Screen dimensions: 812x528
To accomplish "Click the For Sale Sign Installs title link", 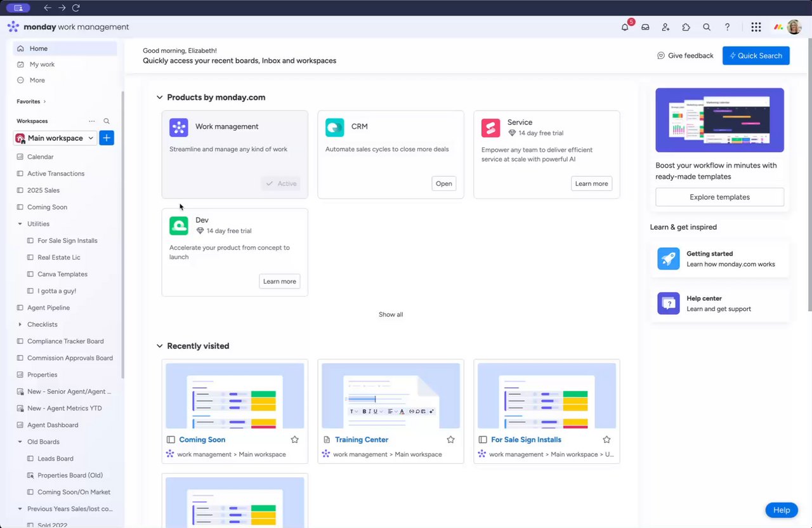I will click(x=526, y=440).
